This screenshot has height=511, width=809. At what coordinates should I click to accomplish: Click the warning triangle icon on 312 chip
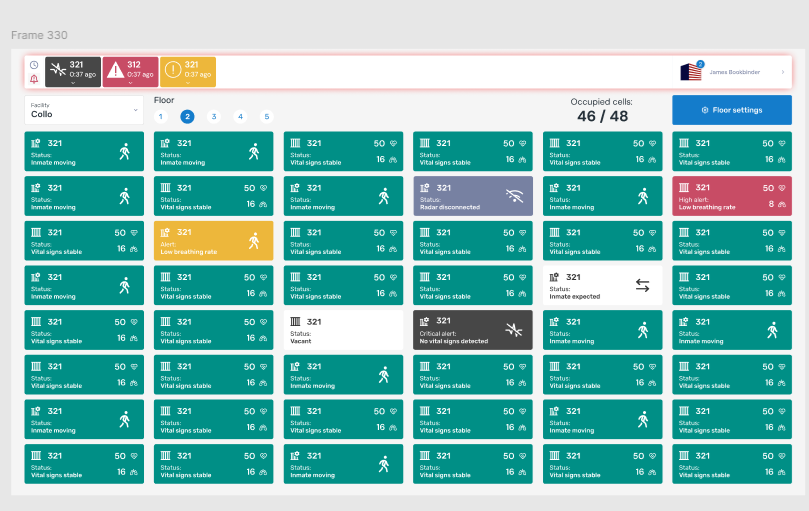116,70
